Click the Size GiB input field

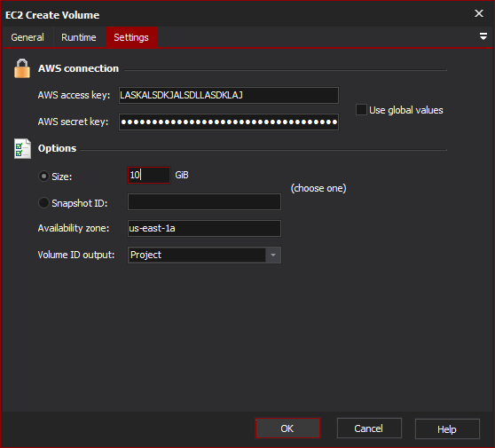(149, 176)
